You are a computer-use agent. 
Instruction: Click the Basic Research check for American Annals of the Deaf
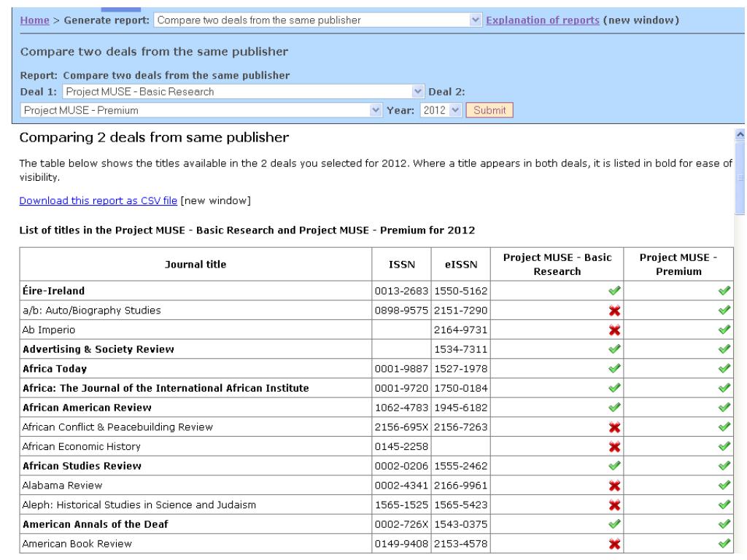[614, 524]
